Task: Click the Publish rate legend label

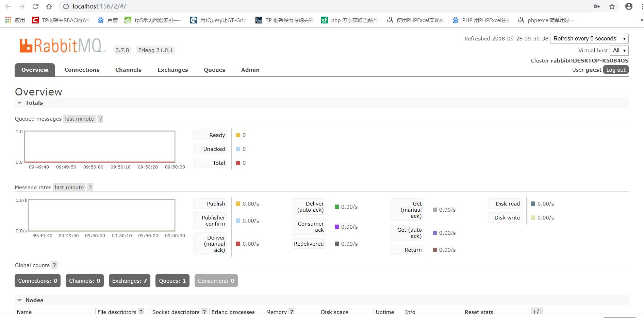Action: [210, 204]
